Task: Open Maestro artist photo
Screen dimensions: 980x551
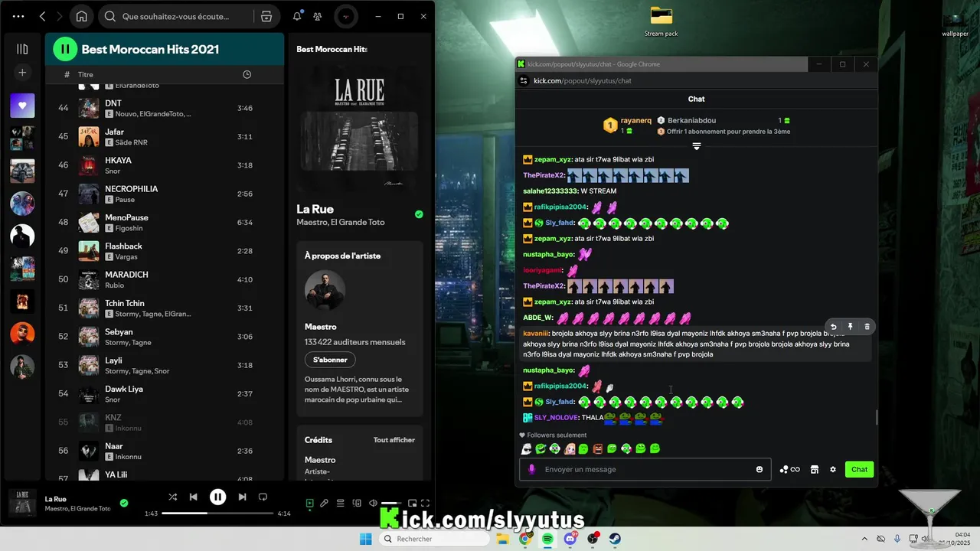Action: pos(325,290)
